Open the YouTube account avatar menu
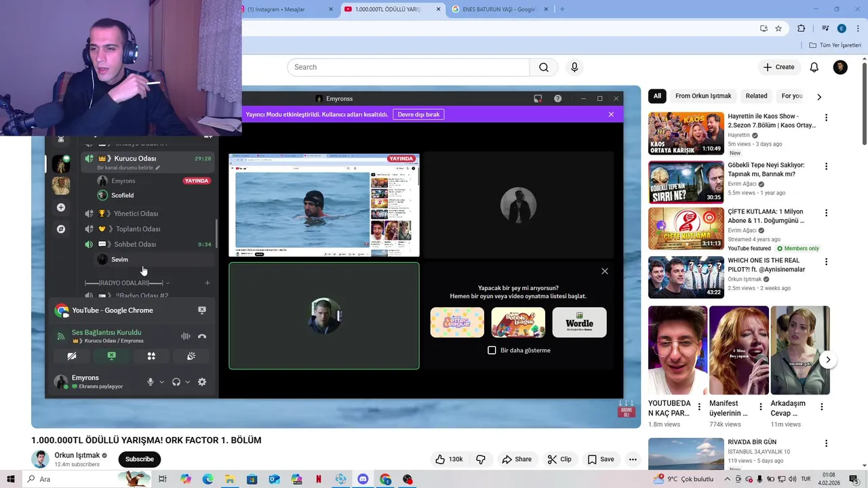 click(x=840, y=67)
